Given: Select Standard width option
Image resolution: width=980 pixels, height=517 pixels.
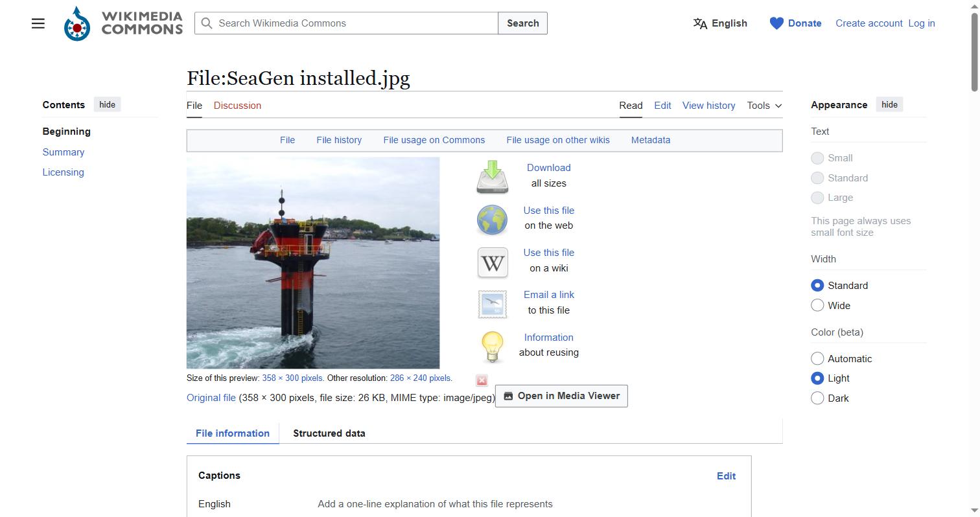Looking at the screenshot, I should tap(817, 286).
